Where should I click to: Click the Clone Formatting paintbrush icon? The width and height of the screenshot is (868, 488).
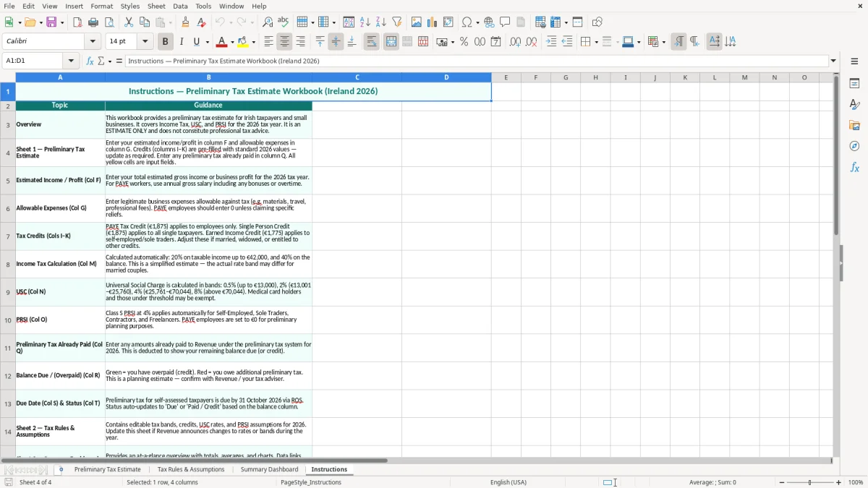[186, 22]
